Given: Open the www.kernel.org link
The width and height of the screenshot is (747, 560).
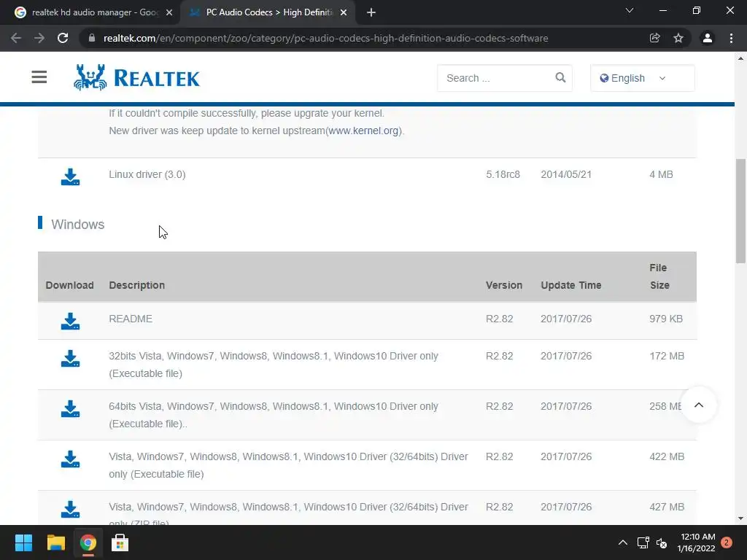Looking at the screenshot, I should 363,131.
